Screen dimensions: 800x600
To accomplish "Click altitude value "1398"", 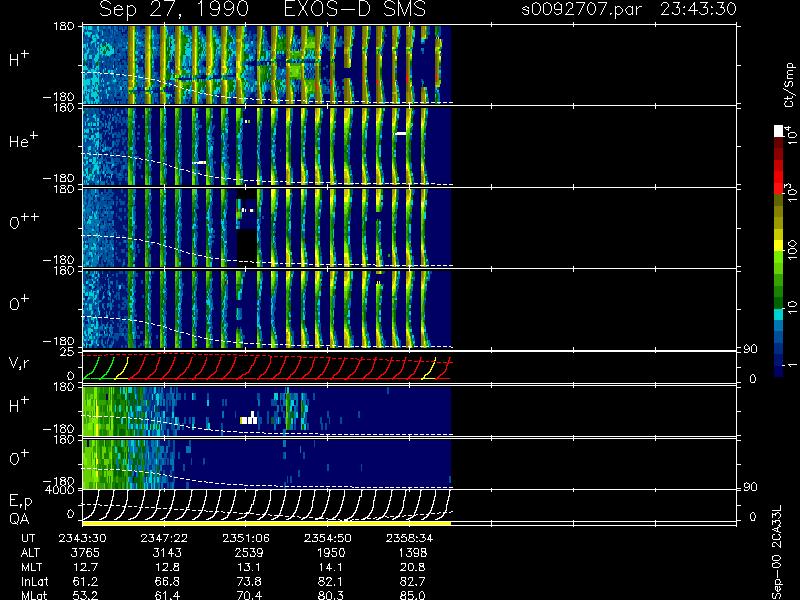I will 412,553.
